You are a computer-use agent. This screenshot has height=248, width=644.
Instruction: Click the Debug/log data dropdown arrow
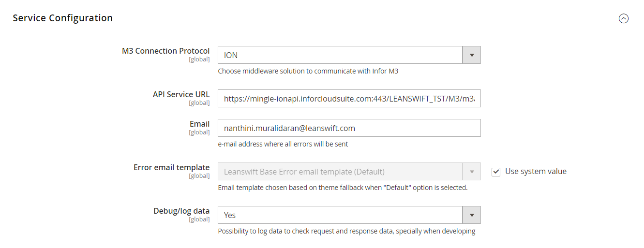472,215
